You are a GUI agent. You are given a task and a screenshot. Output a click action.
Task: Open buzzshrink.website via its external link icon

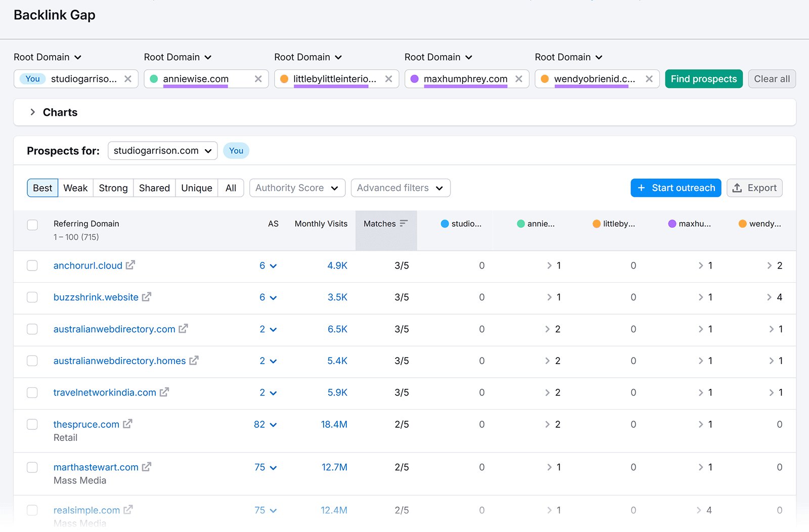146,297
